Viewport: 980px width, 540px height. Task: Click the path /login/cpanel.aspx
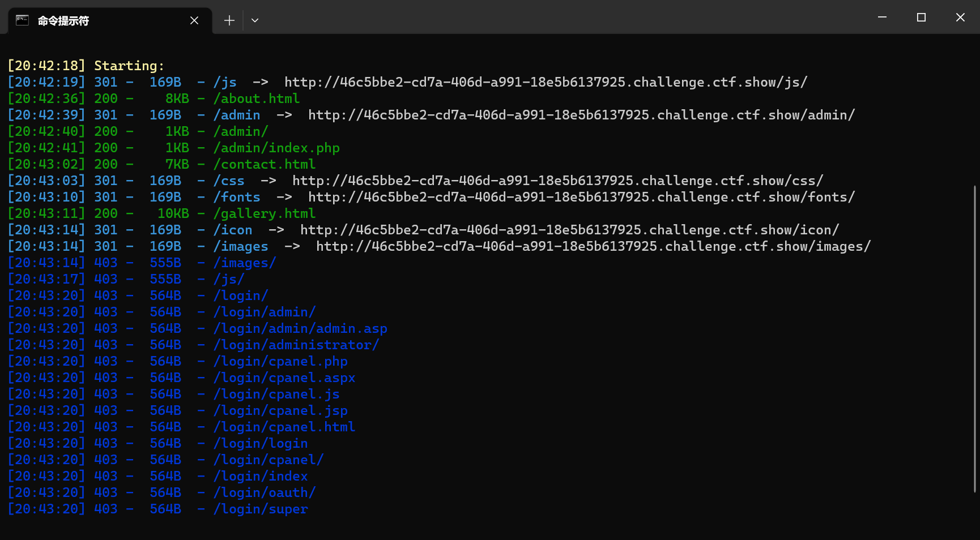tap(284, 378)
